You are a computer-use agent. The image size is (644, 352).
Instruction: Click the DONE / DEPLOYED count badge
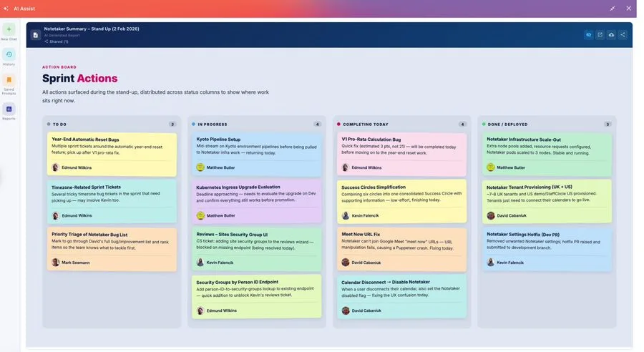pyautogui.click(x=608, y=124)
